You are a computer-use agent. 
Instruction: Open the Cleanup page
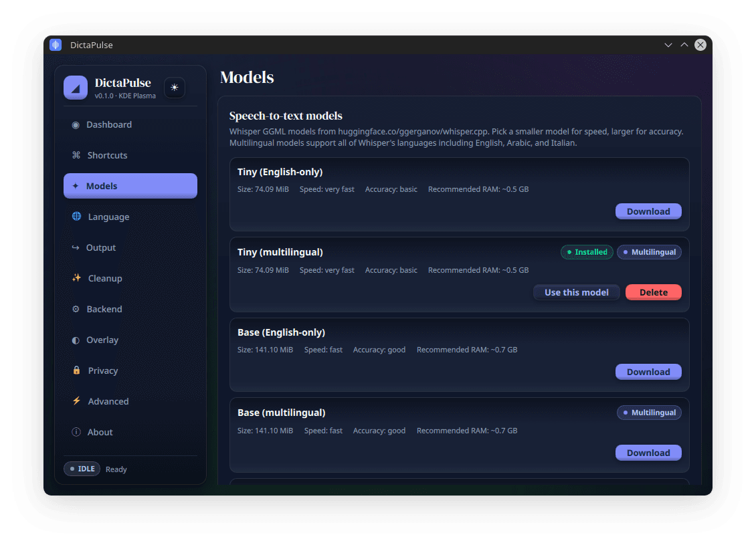130,279
